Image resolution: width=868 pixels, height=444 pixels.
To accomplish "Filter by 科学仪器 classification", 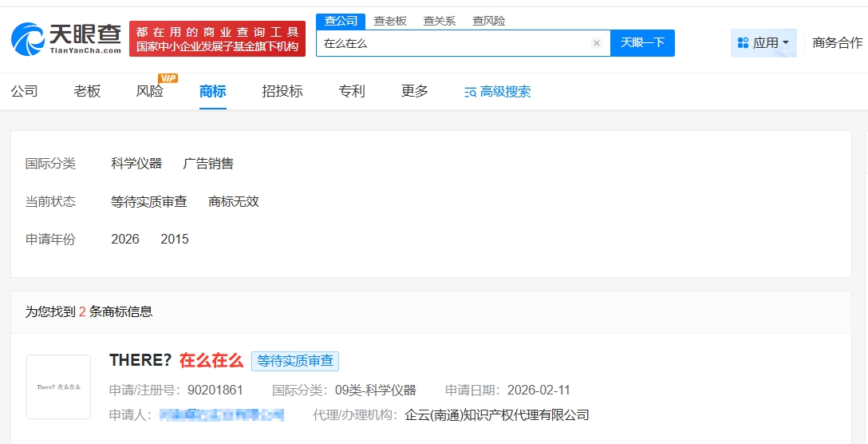I will tap(136, 164).
